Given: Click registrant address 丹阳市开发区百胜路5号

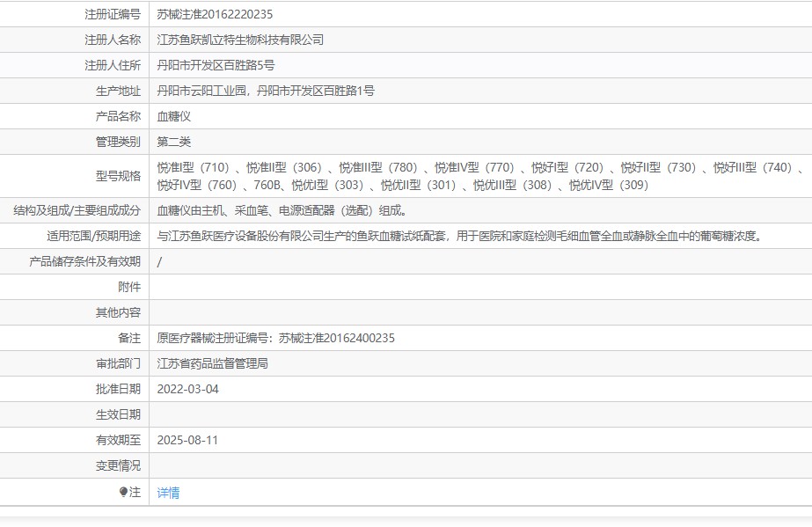Looking at the screenshot, I should click(216, 65).
